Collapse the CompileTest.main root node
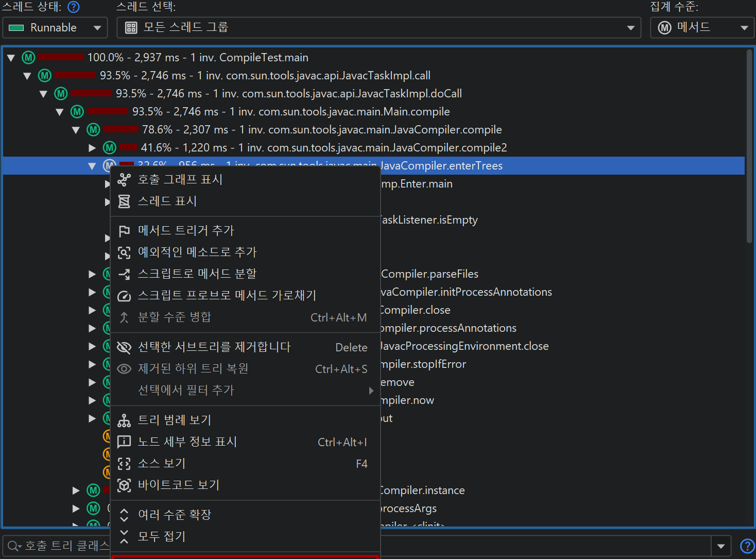The width and height of the screenshot is (756, 559). tap(11, 58)
